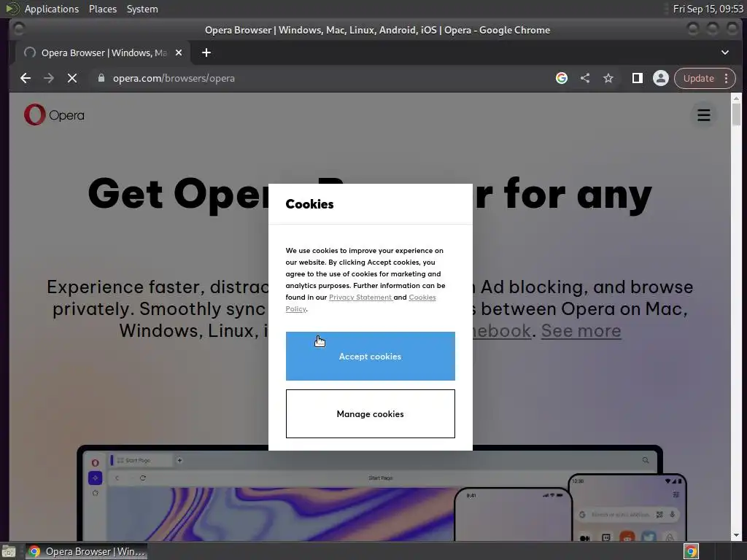
Task: Stop loading the page with X button
Action: (72, 78)
